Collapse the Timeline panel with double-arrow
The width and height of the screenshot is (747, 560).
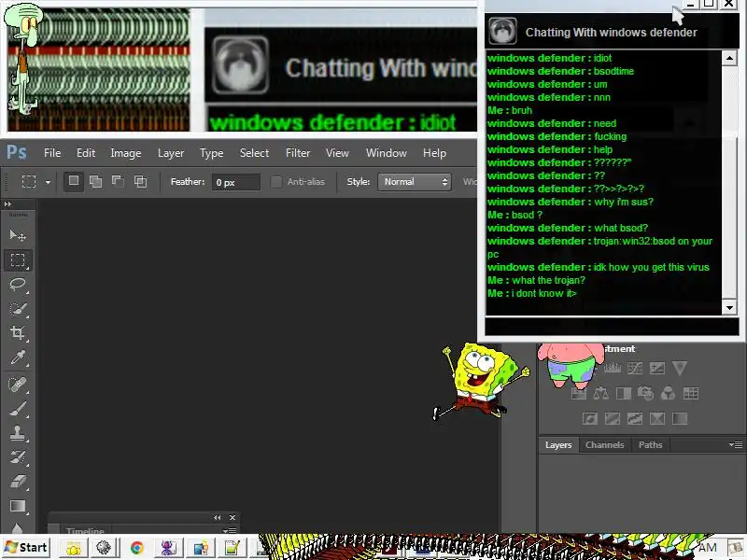[218, 517]
